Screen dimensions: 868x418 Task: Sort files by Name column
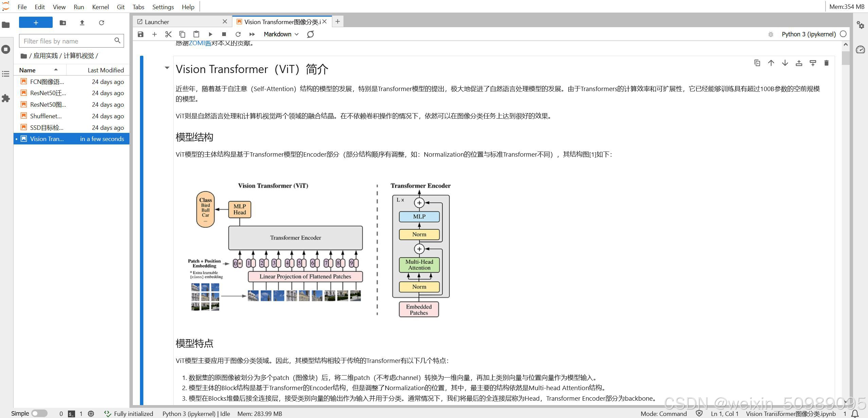39,70
